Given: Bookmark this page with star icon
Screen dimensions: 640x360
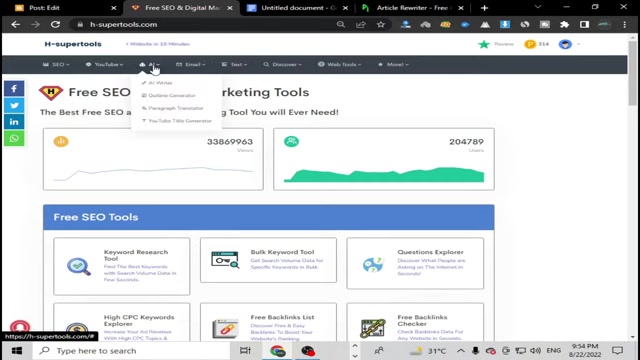Looking at the screenshot, I should (x=381, y=24).
